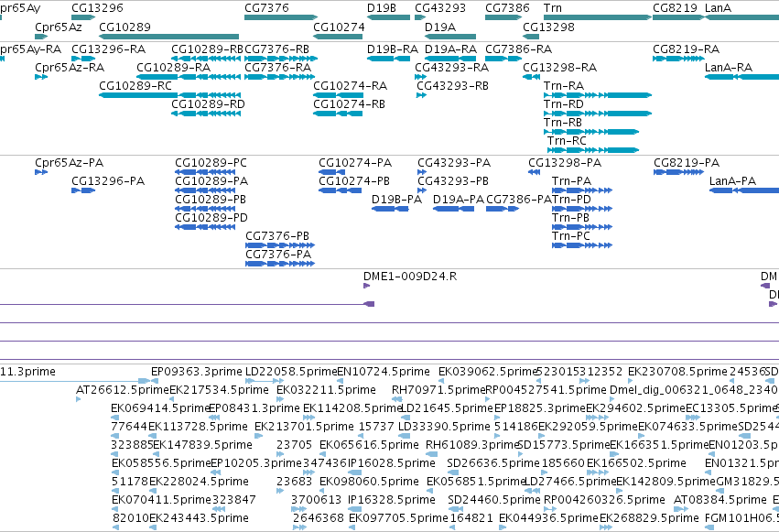Select the RH70971.5prime EST label
Image resolution: width=779 pixels, height=532 pixels.
pos(438,390)
